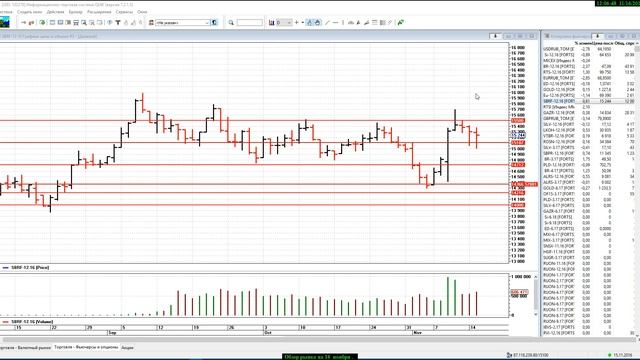Click the green icon ending the chart toolbar
The height and width of the screenshot is (360, 640).
click(400, 22)
